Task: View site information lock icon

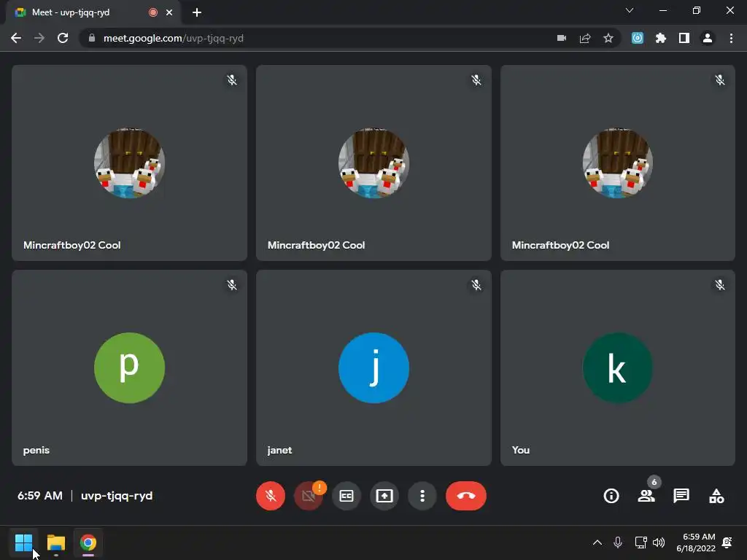Action: [x=92, y=38]
